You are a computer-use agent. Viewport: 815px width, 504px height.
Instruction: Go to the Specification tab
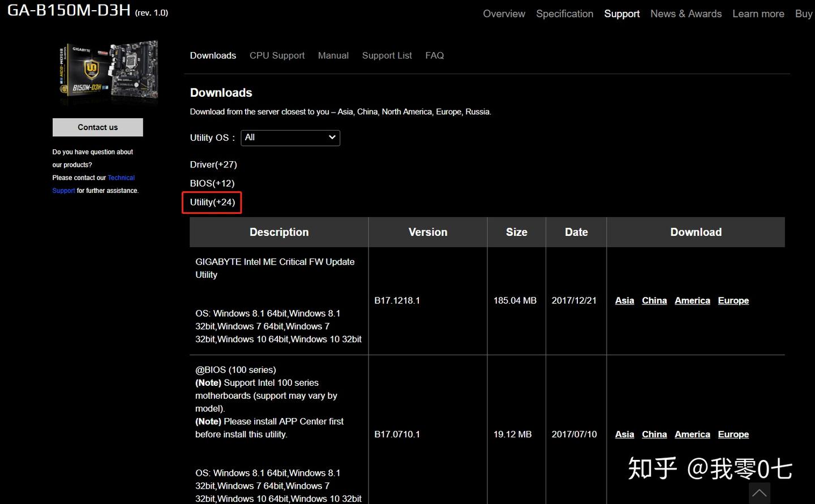click(x=565, y=14)
